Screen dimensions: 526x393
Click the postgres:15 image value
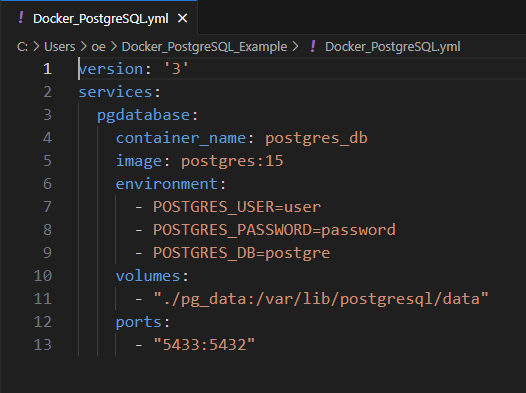tap(232, 161)
